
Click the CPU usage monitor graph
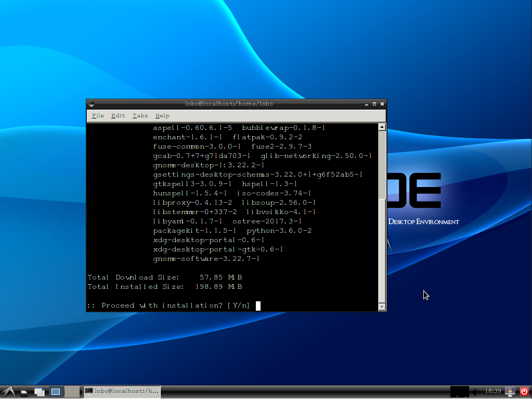coord(460,392)
